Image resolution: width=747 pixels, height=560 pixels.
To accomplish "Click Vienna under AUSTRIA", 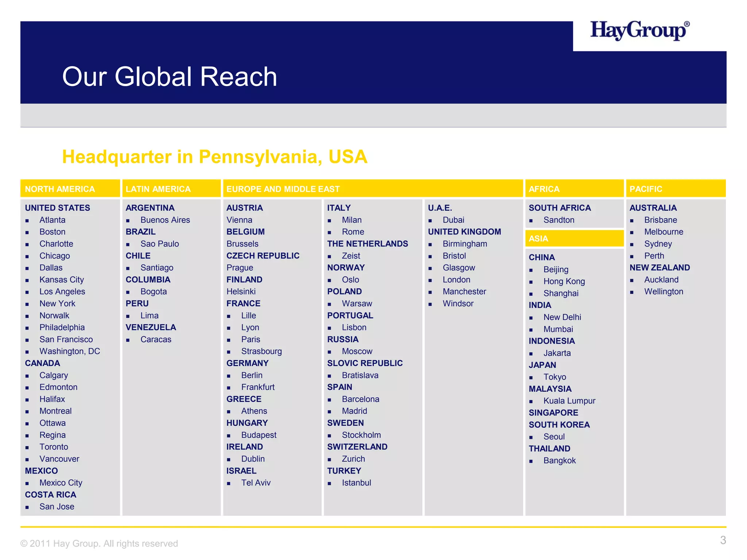I will (x=239, y=220).
